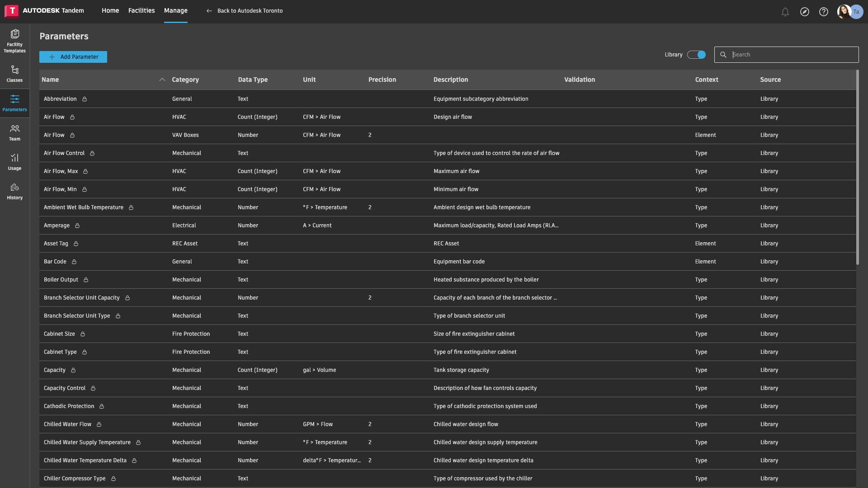Open the Team section icon

pos(14,129)
